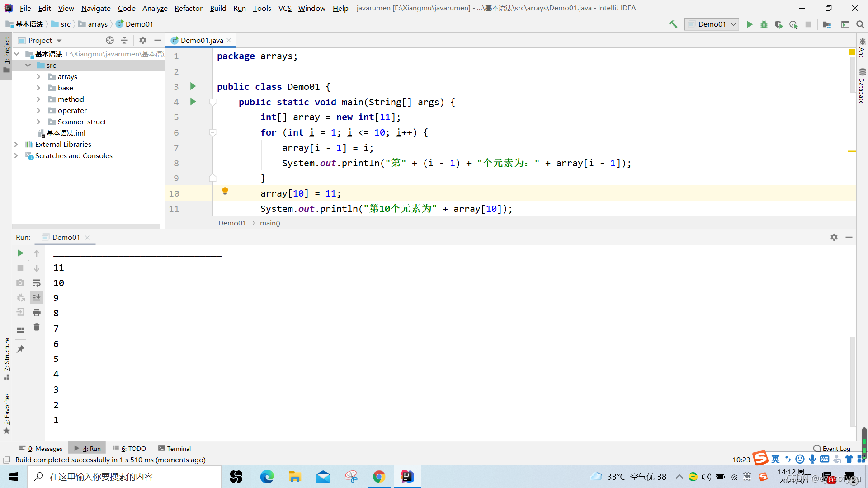Screen dimensions: 868x488
Task: Click the Build project hammer icon
Action: coord(673,24)
